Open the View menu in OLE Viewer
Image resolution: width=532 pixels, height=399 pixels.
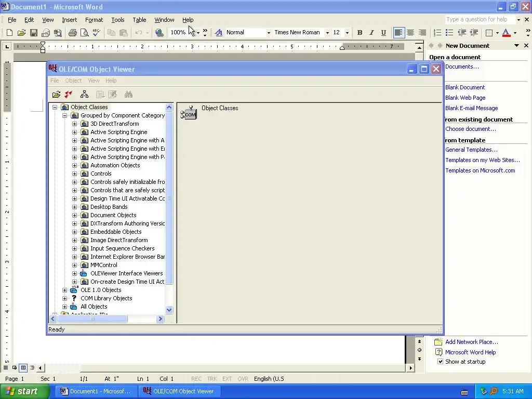[94, 81]
